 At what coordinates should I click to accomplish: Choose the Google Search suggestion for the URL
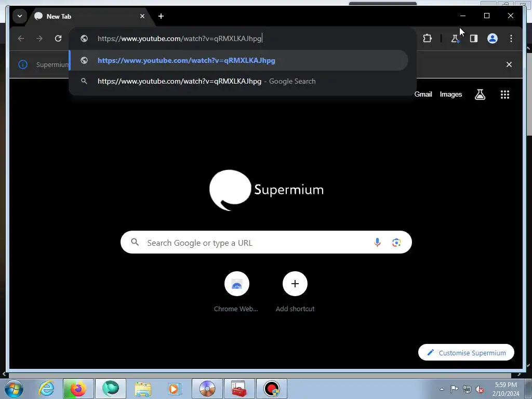(238, 82)
